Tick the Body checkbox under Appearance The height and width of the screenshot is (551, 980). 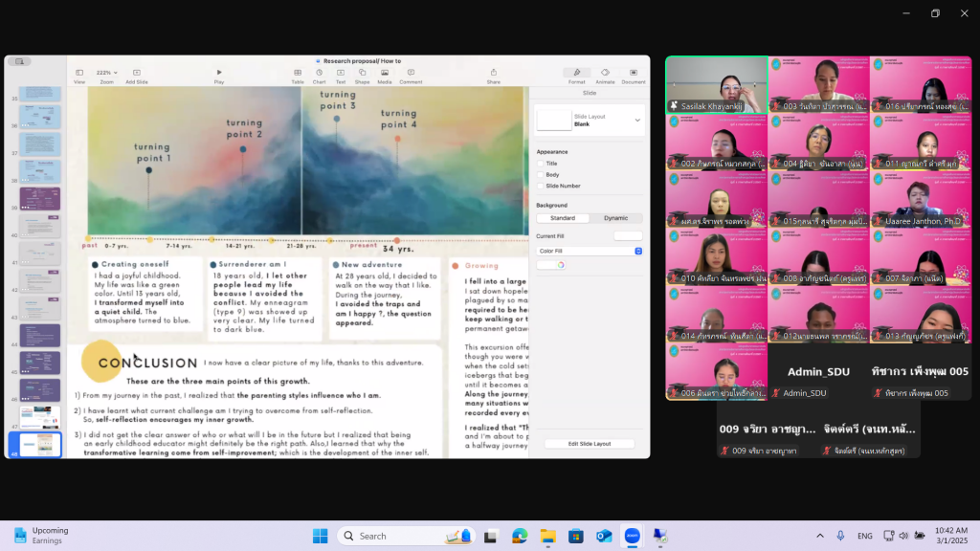[540, 175]
